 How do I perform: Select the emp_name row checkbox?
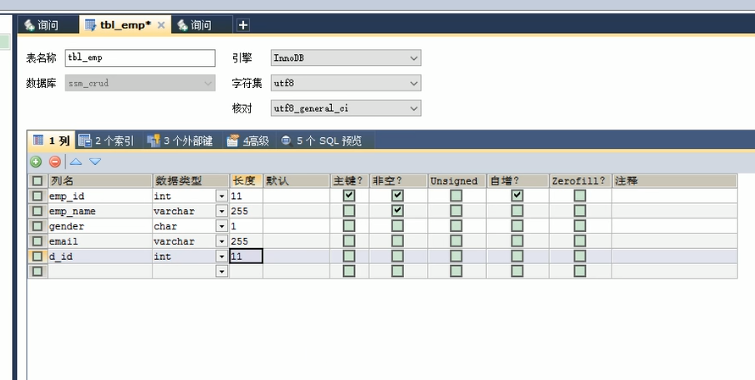[37, 211]
